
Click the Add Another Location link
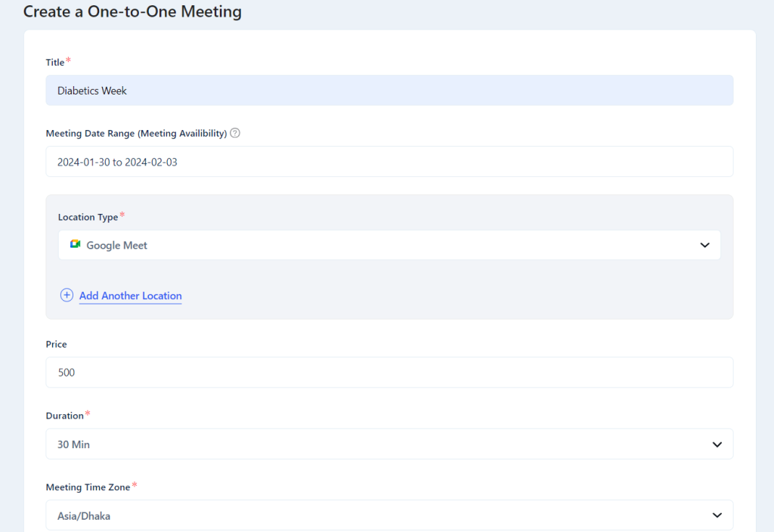[x=130, y=295]
